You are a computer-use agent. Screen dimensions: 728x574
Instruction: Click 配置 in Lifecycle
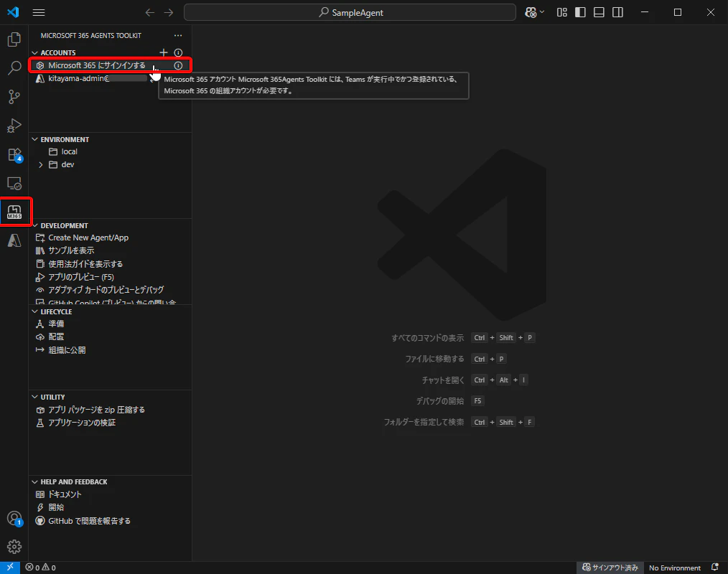click(x=56, y=337)
